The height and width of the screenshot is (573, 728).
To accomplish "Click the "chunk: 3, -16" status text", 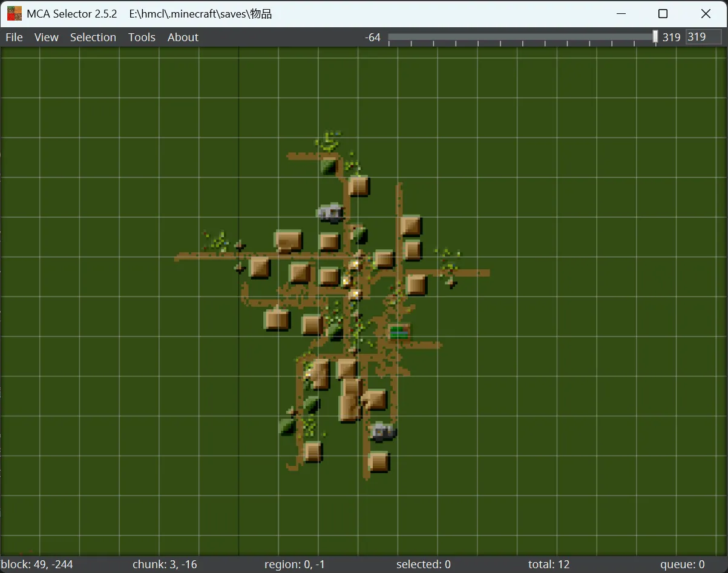I will (x=165, y=565).
